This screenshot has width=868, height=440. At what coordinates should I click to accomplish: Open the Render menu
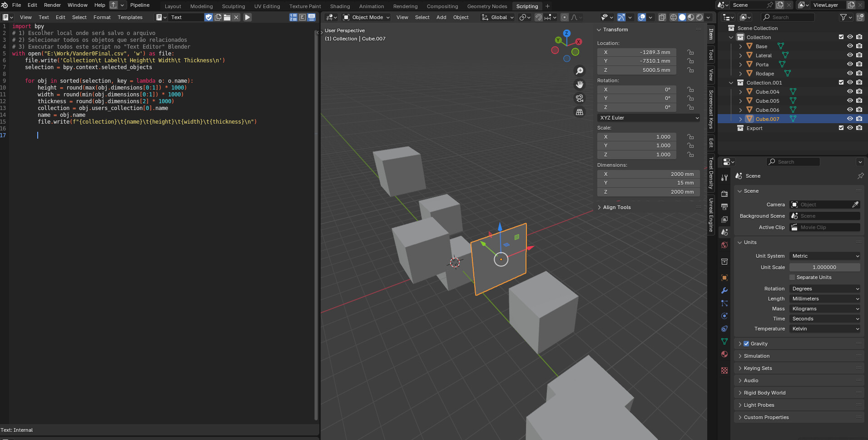[x=52, y=5]
